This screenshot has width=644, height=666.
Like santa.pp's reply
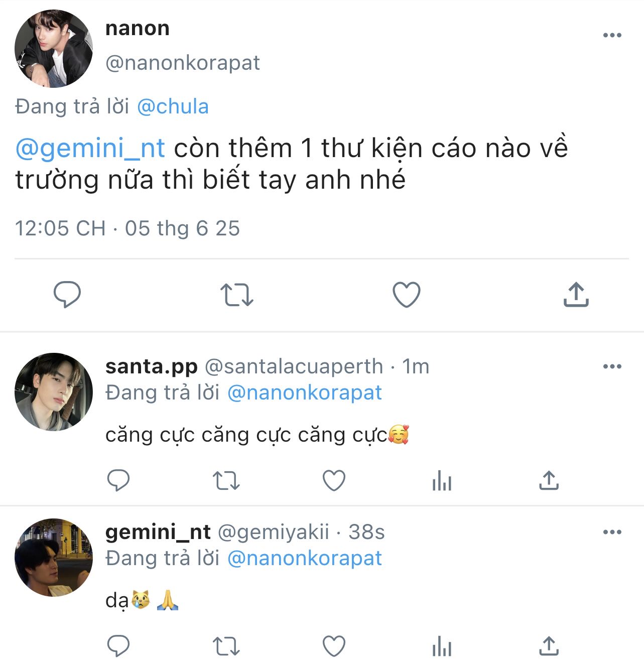334,481
